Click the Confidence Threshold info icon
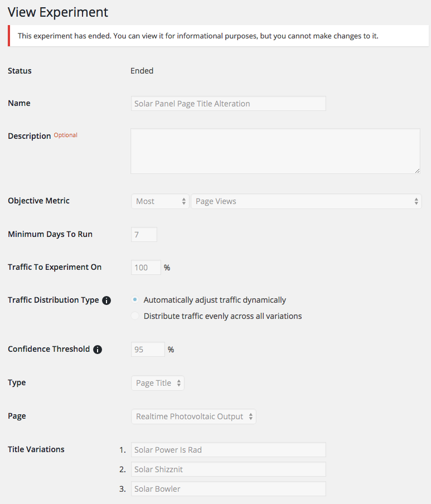The image size is (431, 504). [x=98, y=350]
